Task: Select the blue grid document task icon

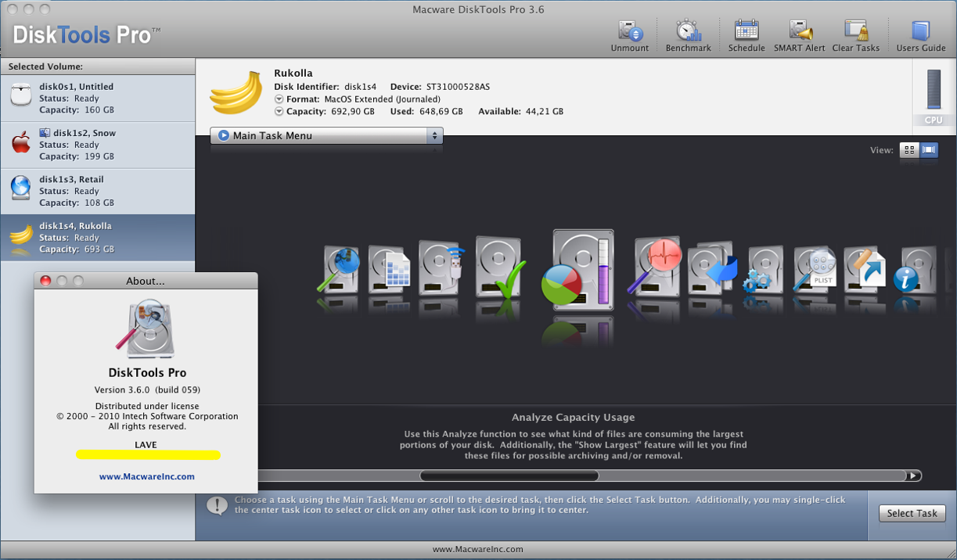Action: point(390,268)
